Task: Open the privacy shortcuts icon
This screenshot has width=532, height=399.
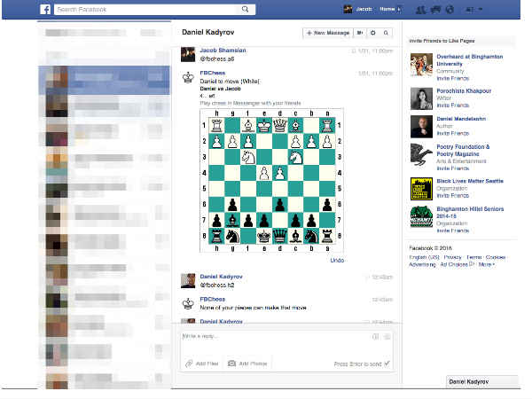Action: pyautogui.click(x=470, y=10)
